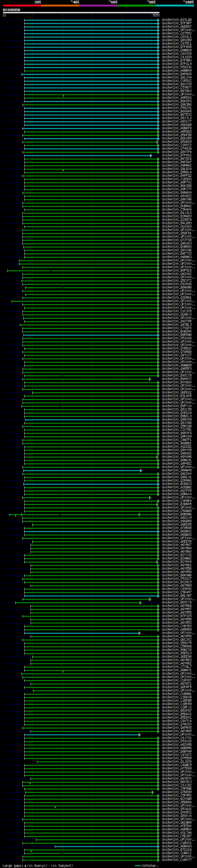Viewport: 197px width, 868px height.
Task: Click hit label UniRef100_Q6EE62
Action: point(177,393)
